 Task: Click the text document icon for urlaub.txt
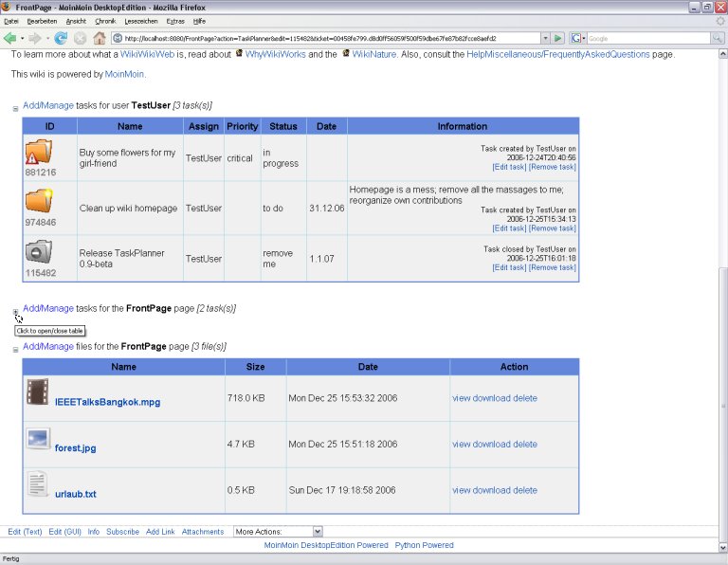pyautogui.click(x=38, y=484)
